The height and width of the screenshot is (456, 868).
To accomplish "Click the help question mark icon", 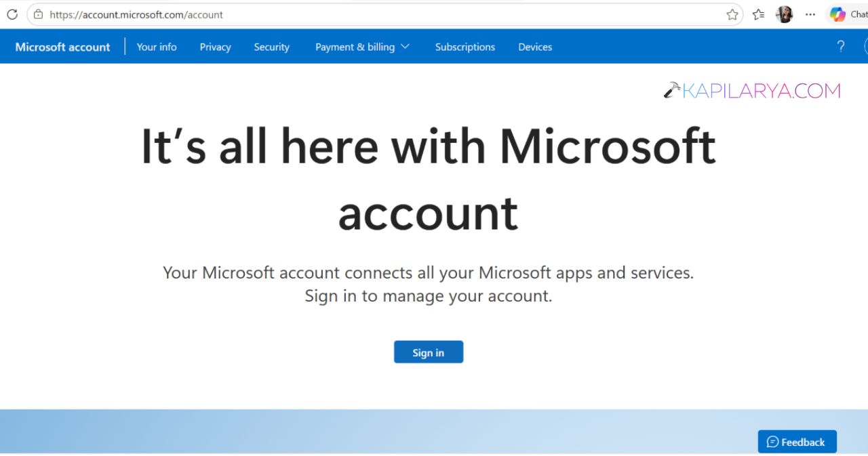I will coord(841,47).
